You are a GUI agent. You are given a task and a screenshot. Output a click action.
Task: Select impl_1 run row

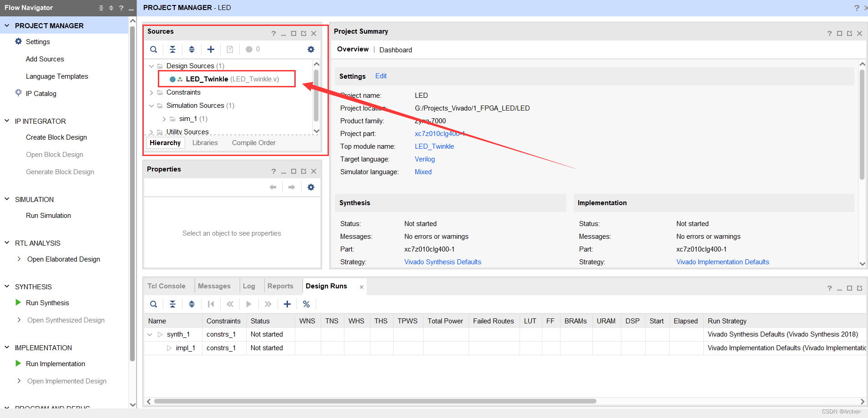(x=505, y=348)
